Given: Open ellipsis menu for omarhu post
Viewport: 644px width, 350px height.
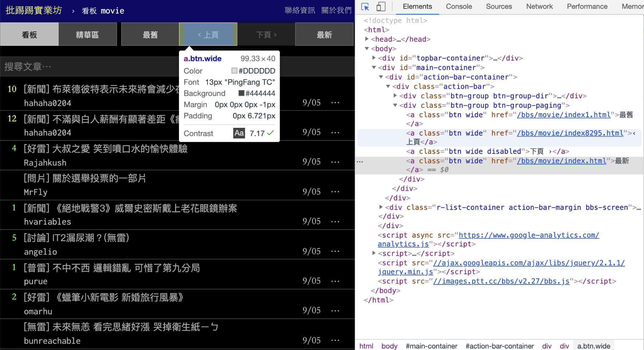Looking at the screenshot, I should pyautogui.click(x=335, y=311).
